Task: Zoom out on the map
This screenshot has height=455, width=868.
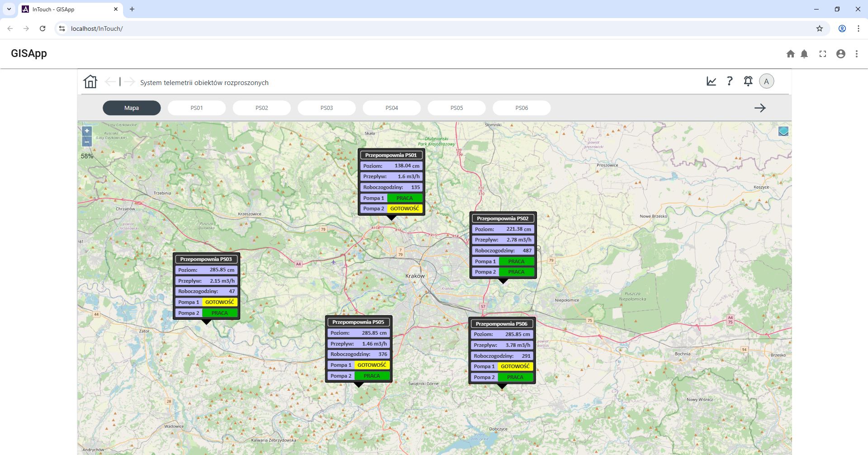Action: point(87,142)
